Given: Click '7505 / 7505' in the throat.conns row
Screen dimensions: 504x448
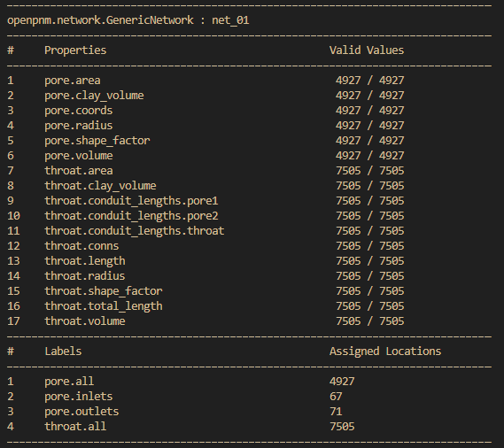Looking at the screenshot, I should (369, 246).
